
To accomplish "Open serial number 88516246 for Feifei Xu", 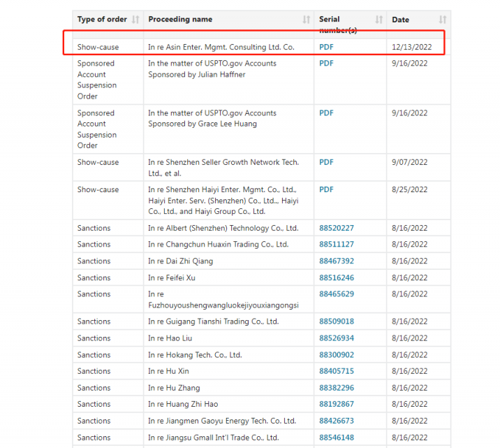I will [337, 278].
